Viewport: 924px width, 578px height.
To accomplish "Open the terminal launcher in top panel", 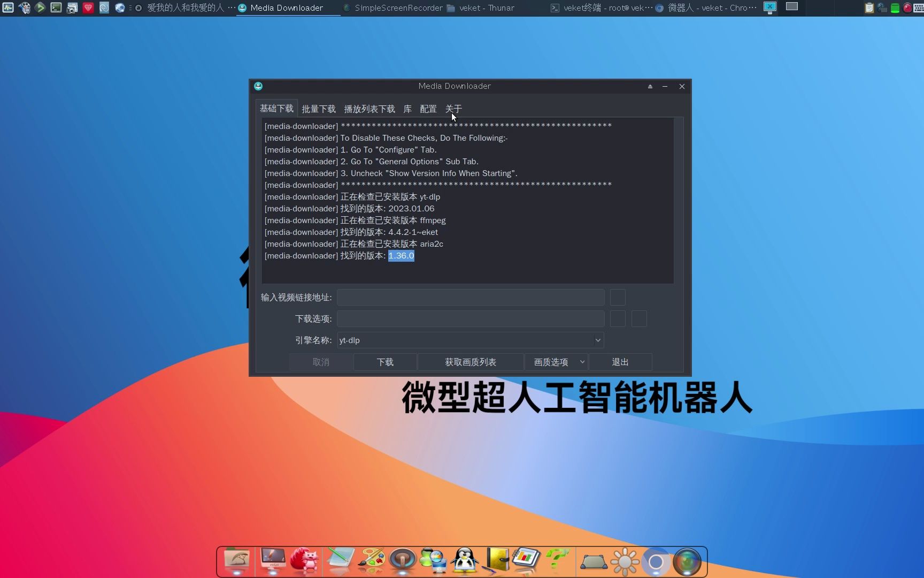I will [x=56, y=7].
